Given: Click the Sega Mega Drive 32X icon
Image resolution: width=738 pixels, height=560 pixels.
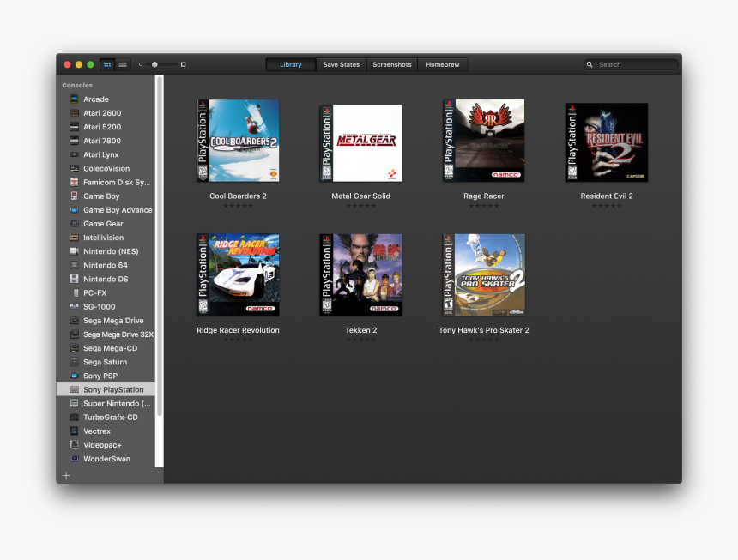Looking at the screenshot, I should coord(74,334).
